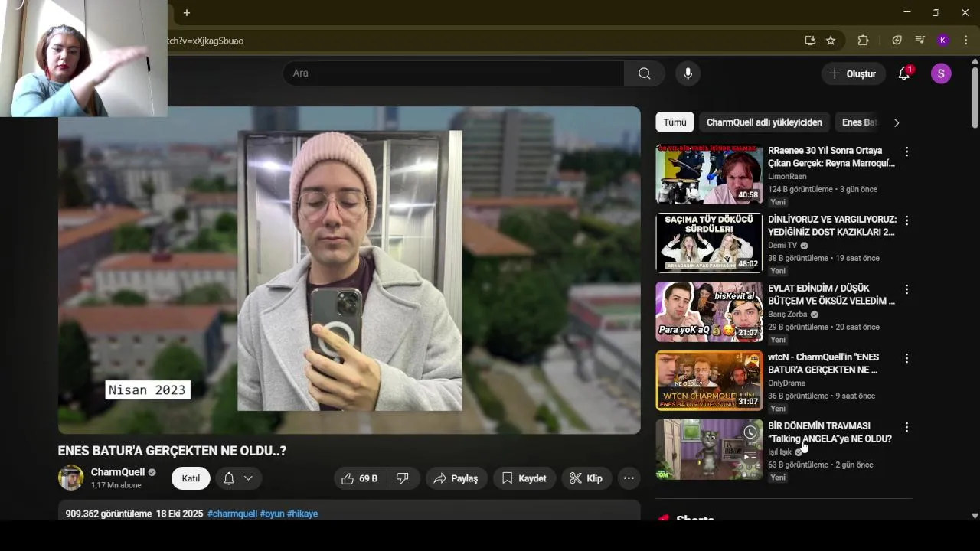The image size is (980, 551).
Task: Open SAÇIMA TÜY DÖKÜCÜ thumbnail 48:02
Action: [709, 243]
